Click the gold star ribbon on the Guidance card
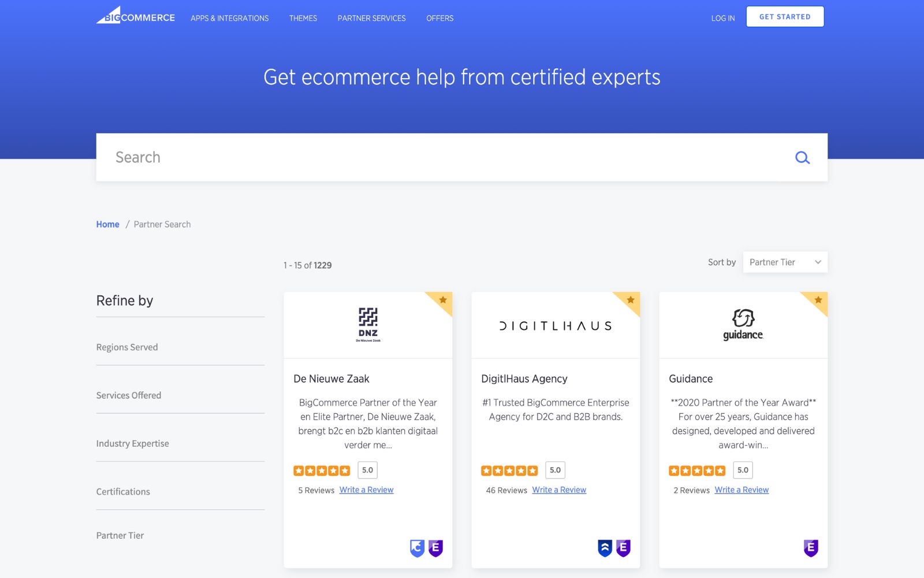The height and width of the screenshot is (578, 924). click(818, 301)
